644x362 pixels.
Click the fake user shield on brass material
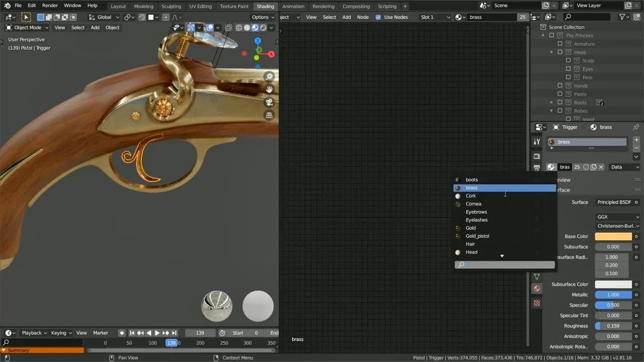[x=586, y=167]
